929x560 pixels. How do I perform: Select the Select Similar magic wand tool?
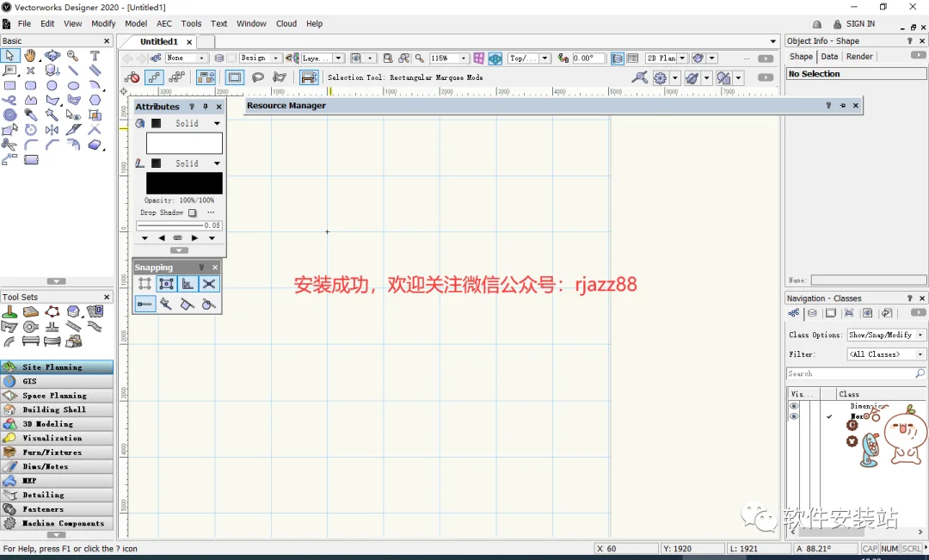point(52,115)
